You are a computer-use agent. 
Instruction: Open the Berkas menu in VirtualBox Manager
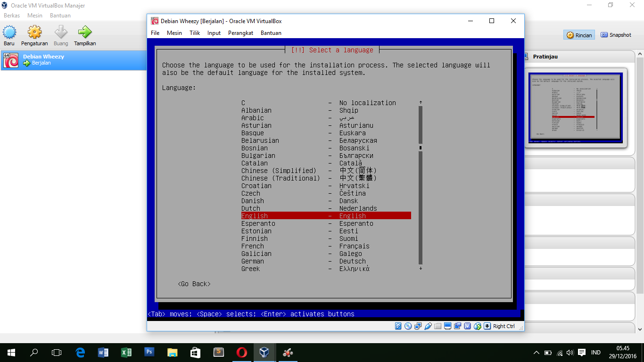point(12,16)
